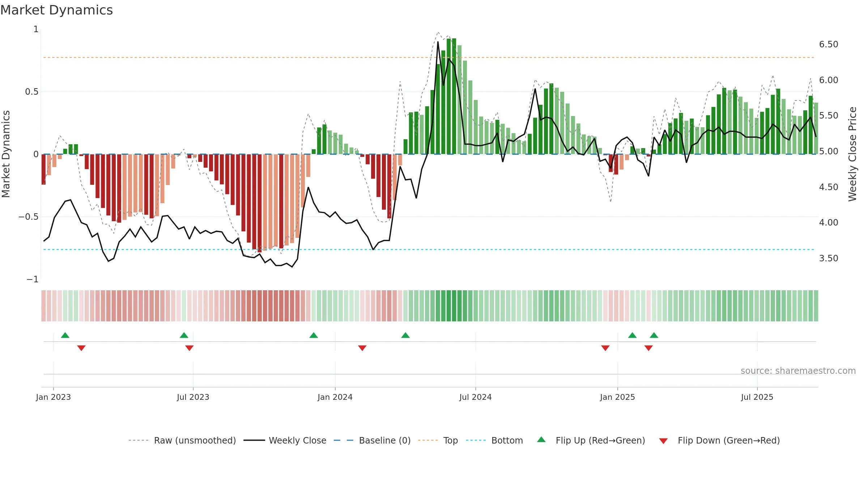Click the Weekly Close Price axis label
The height and width of the screenshot is (488, 868).
pyautogui.click(x=853, y=154)
